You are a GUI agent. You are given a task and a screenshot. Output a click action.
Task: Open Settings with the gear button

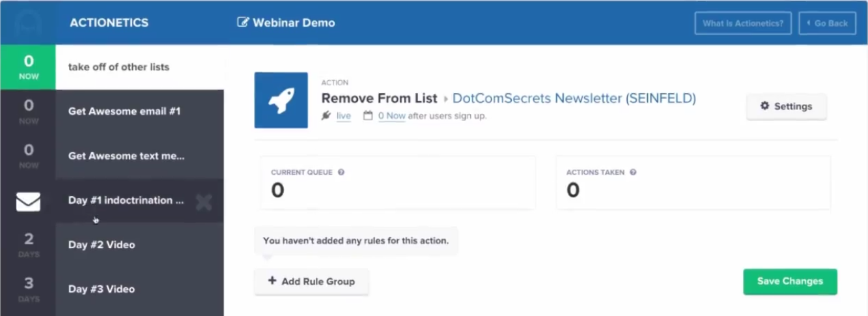(787, 107)
